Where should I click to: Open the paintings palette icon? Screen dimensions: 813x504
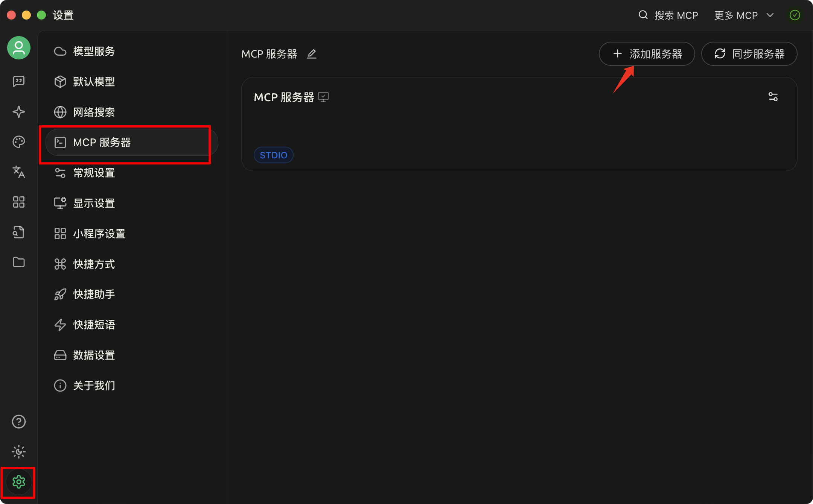(18, 142)
